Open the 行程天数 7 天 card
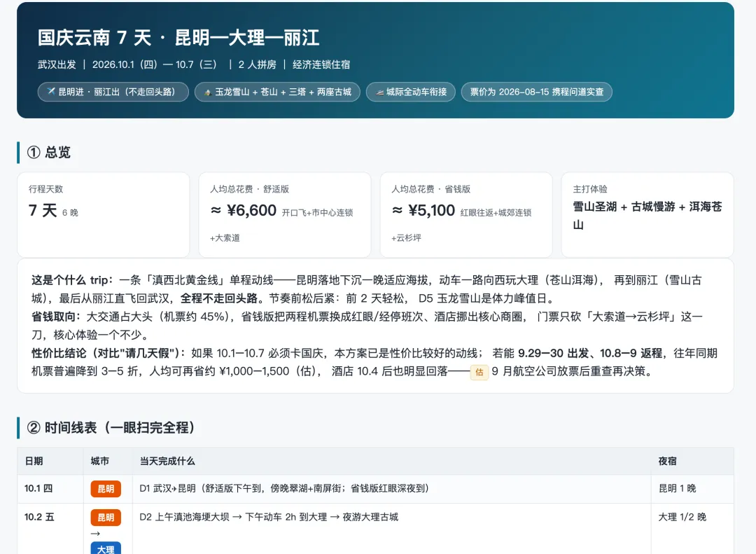Screen dimensions: 756x554 (x=103, y=215)
